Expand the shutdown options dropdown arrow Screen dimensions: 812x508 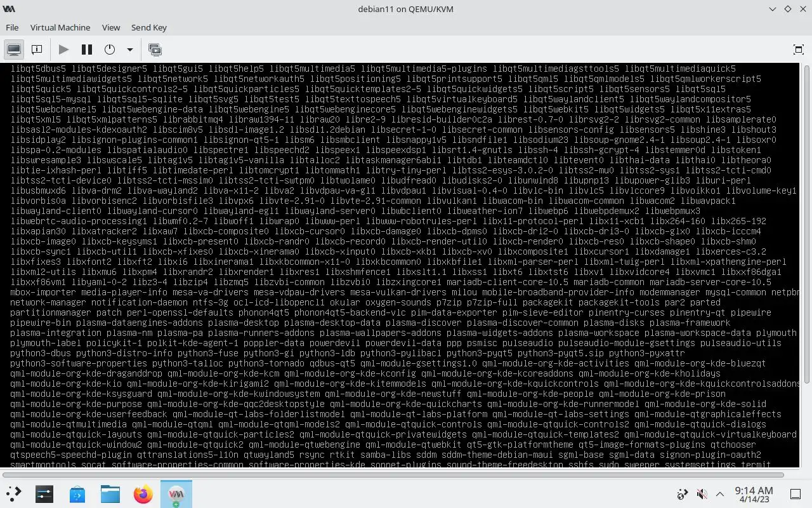click(129, 50)
